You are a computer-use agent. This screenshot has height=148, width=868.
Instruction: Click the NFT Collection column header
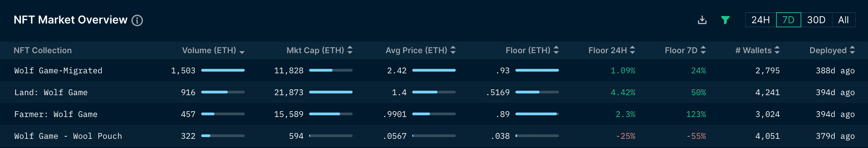click(x=43, y=50)
